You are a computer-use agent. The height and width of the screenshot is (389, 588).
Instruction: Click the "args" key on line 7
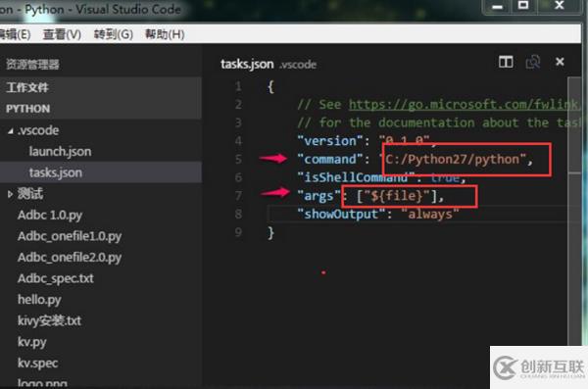click(x=318, y=195)
